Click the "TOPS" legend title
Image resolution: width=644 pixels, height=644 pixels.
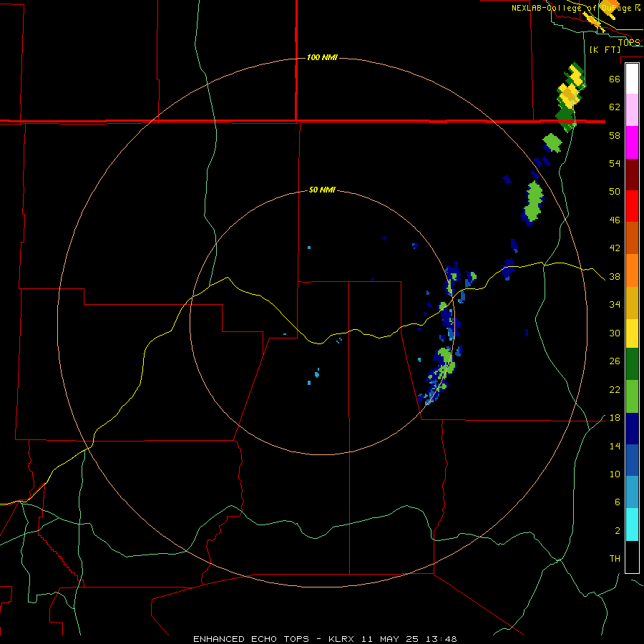click(629, 42)
